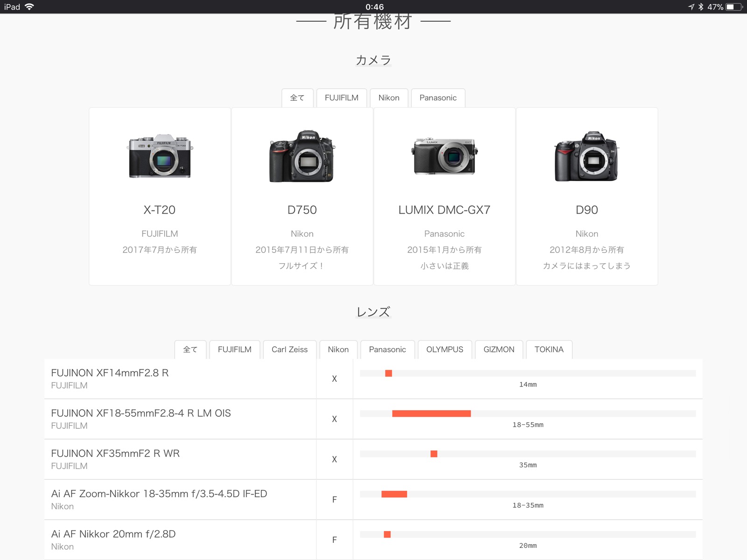Tap the Bluetooth status icon

701,7
